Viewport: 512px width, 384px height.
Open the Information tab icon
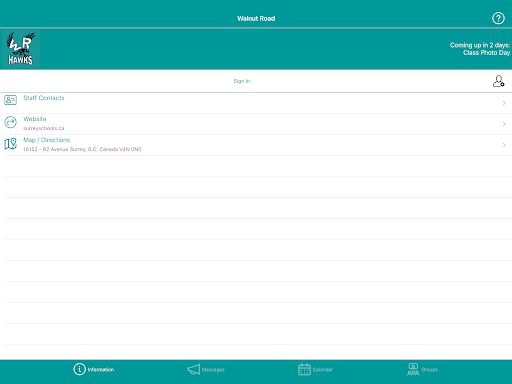pos(79,369)
